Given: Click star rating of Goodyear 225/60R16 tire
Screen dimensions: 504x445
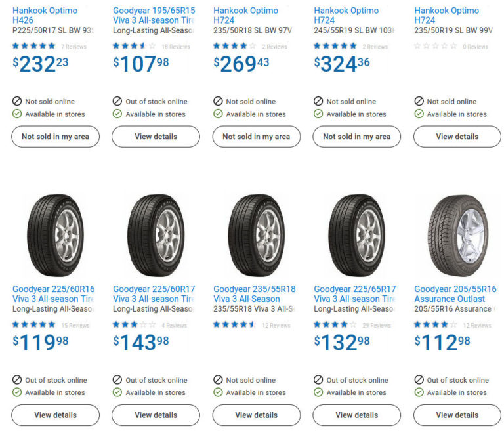Looking at the screenshot, I should pyautogui.click(x=33, y=324).
